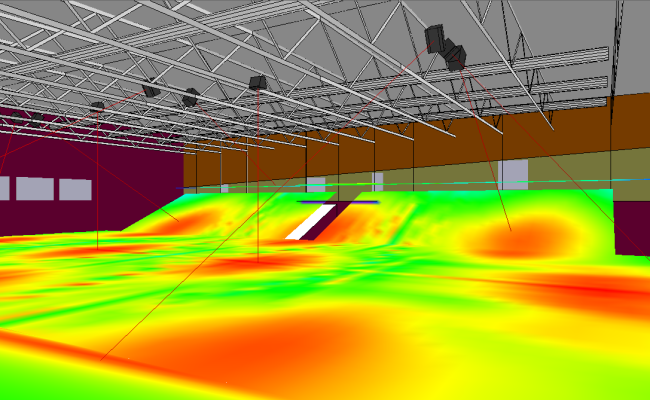
Task: Click the rightmost window on the maroon wall
Action: coord(74,188)
